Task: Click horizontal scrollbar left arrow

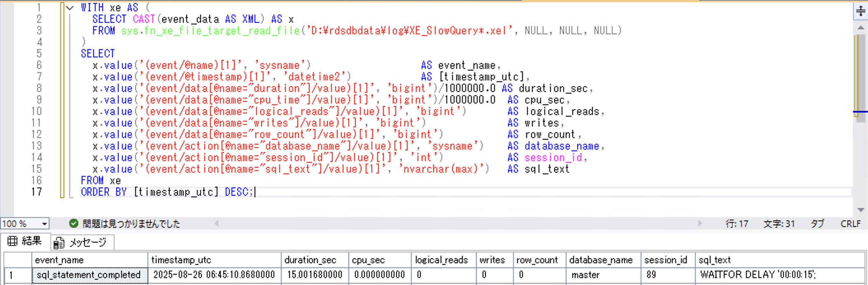Action: [x=216, y=224]
